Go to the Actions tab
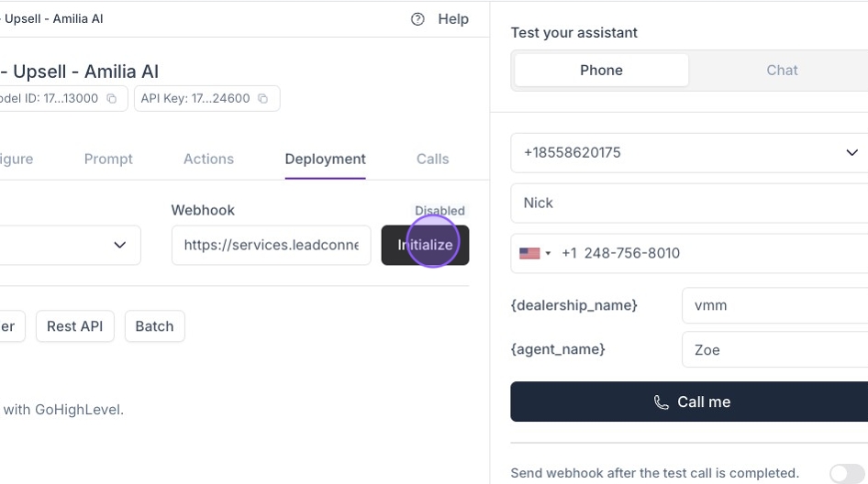Screen dimensions: 868x484 click(208, 159)
